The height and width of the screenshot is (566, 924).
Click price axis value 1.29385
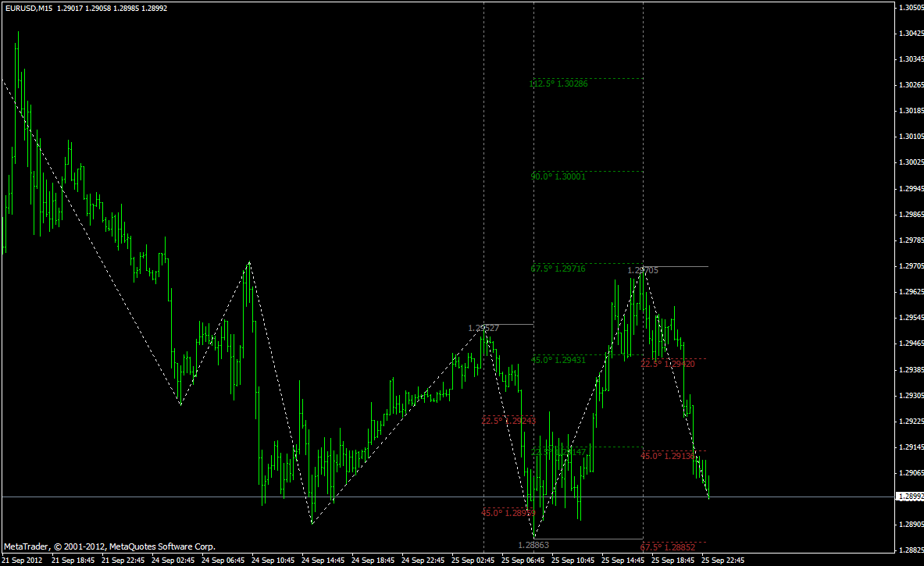(x=911, y=369)
